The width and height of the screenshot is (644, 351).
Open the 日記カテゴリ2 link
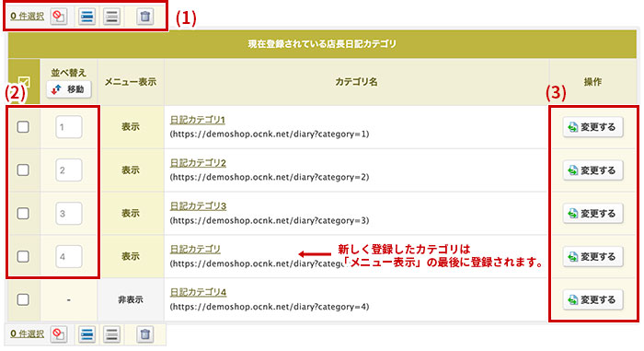198,163
